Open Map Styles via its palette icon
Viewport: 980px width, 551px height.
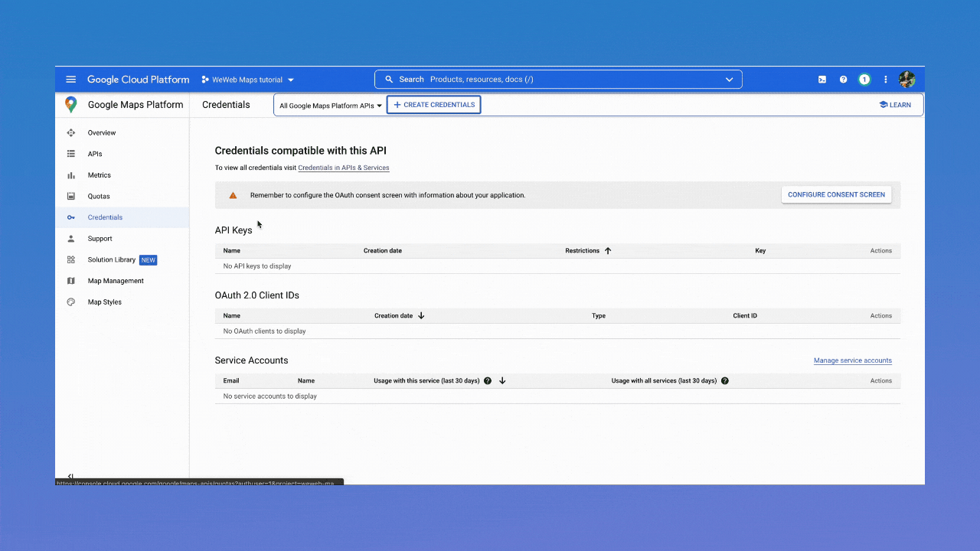coord(70,302)
